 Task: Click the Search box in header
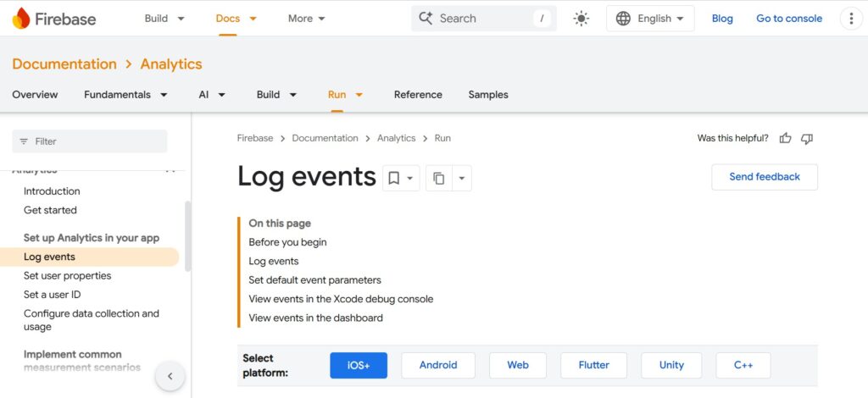484,19
